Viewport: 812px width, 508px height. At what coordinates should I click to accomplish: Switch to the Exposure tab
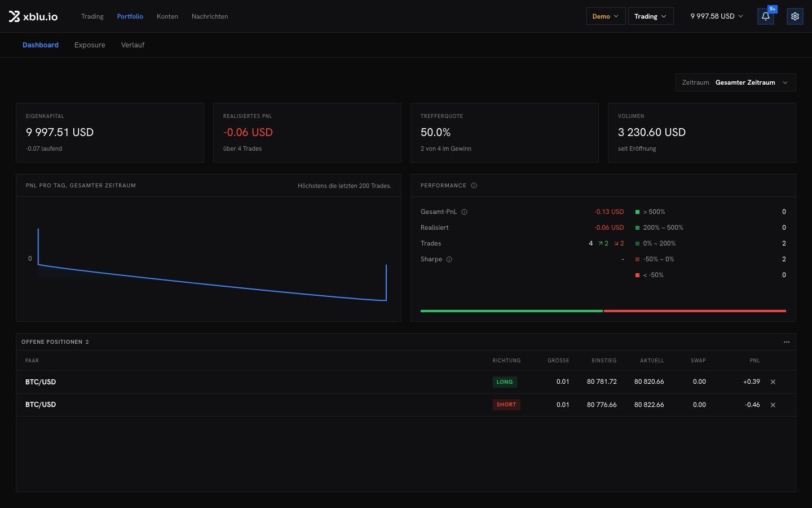pyautogui.click(x=90, y=45)
